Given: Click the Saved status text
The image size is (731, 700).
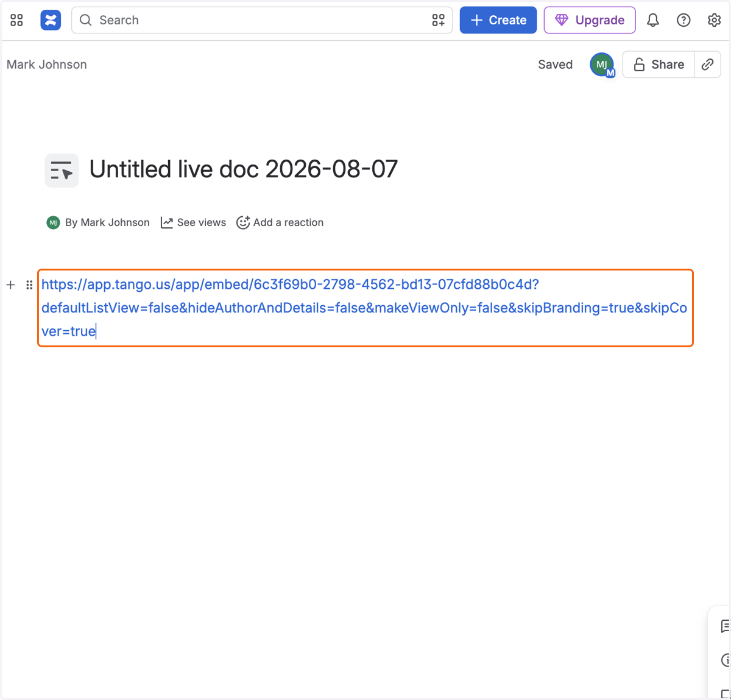Looking at the screenshot, I should (556, 65).
